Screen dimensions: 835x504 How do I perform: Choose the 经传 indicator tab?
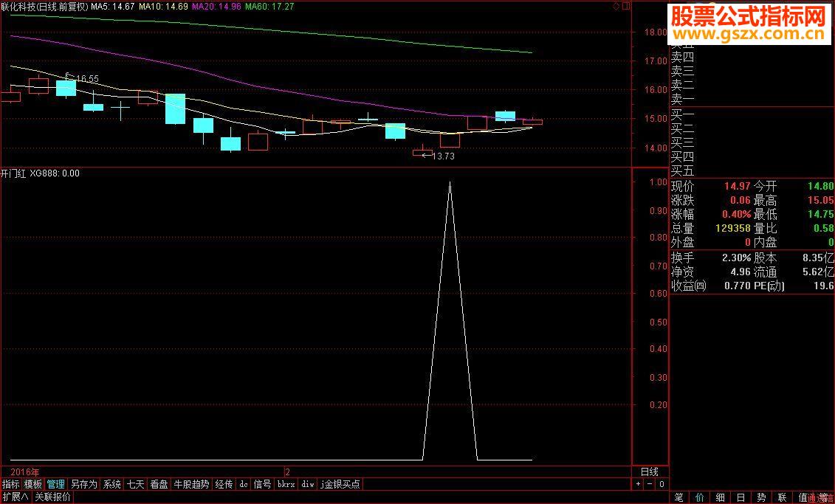pos(224,484)
